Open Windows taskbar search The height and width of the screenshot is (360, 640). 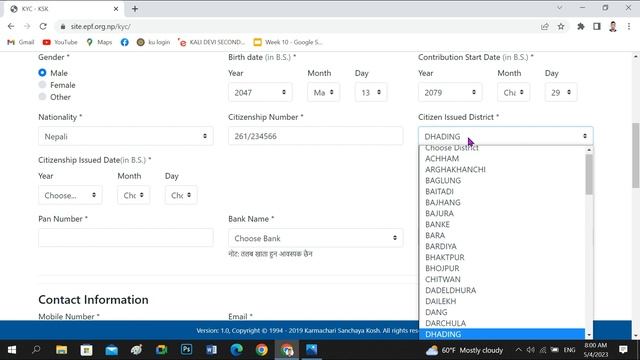coord(36,350)
